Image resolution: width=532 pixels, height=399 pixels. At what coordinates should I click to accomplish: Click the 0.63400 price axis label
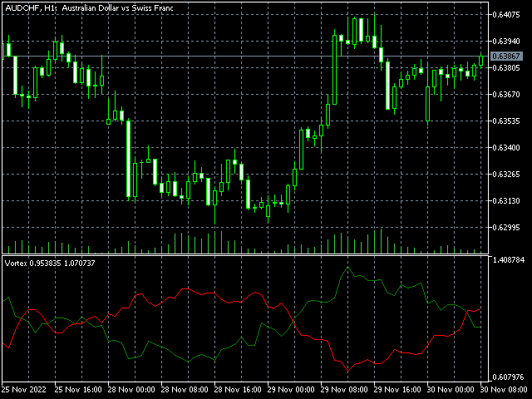point(506,148)
